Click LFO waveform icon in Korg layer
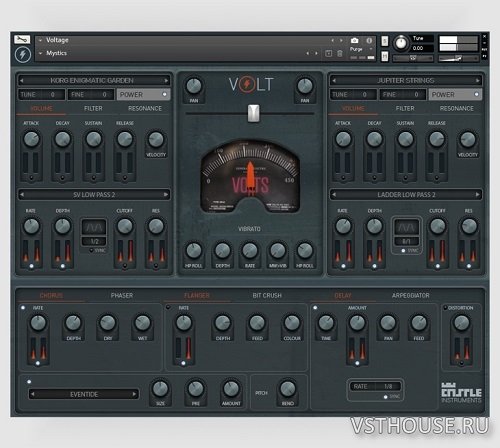Viewport: 500px width, 448px height. (x=94, y=228)
